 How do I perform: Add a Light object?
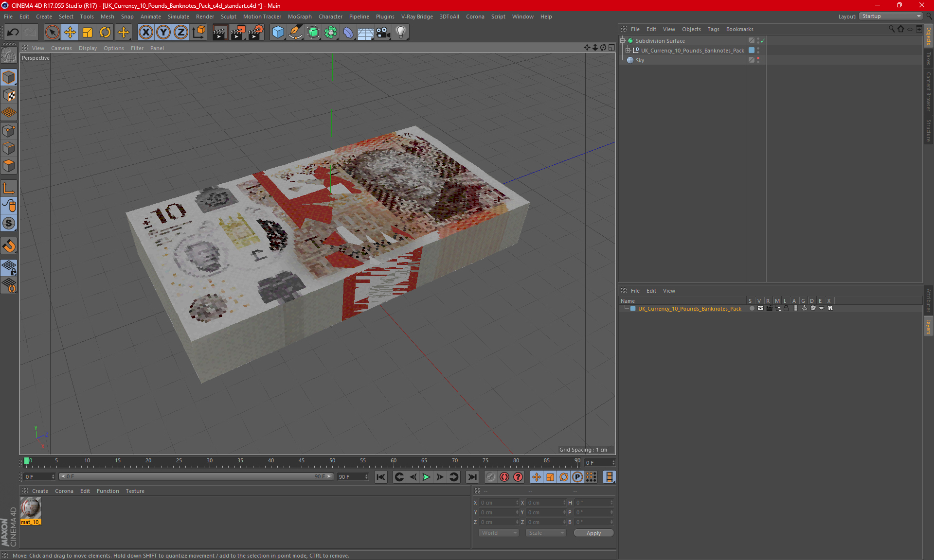pyautogui.click(x=401, y=33)
